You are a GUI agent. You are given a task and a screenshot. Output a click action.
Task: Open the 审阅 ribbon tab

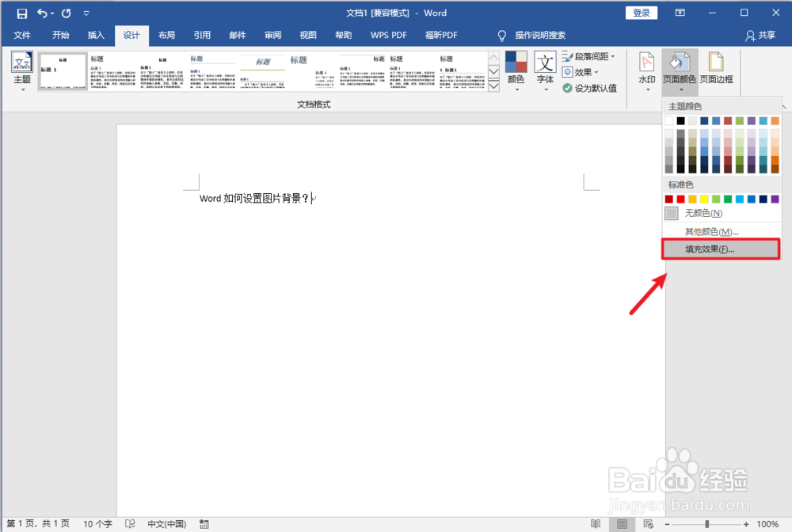(x=272, y=35)
